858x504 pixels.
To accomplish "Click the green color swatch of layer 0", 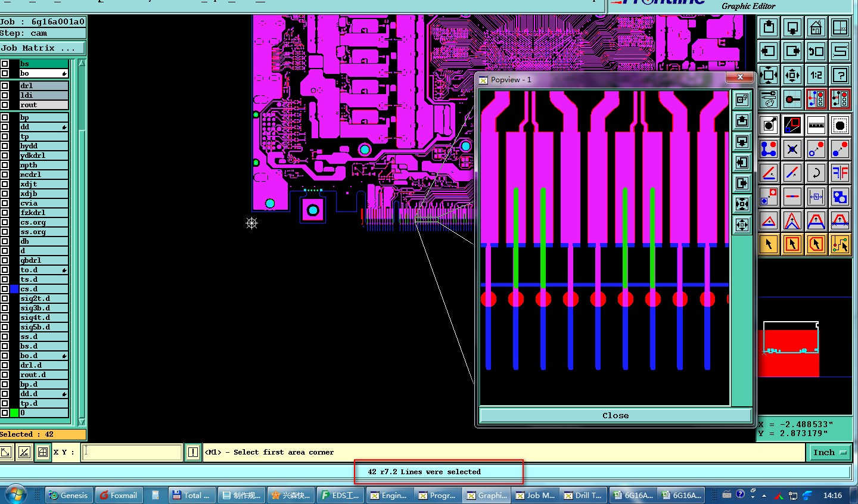I will coord(14,413).
